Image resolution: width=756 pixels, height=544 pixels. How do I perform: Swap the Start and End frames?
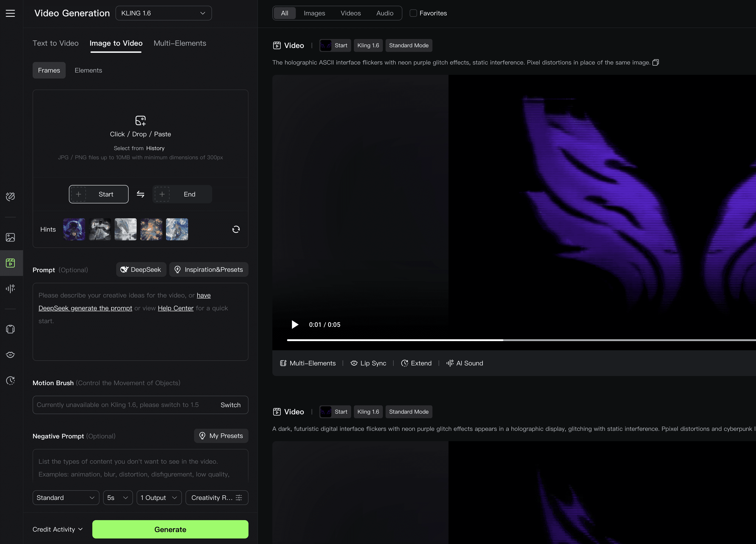pyautogui.click(x=140, y=194)
